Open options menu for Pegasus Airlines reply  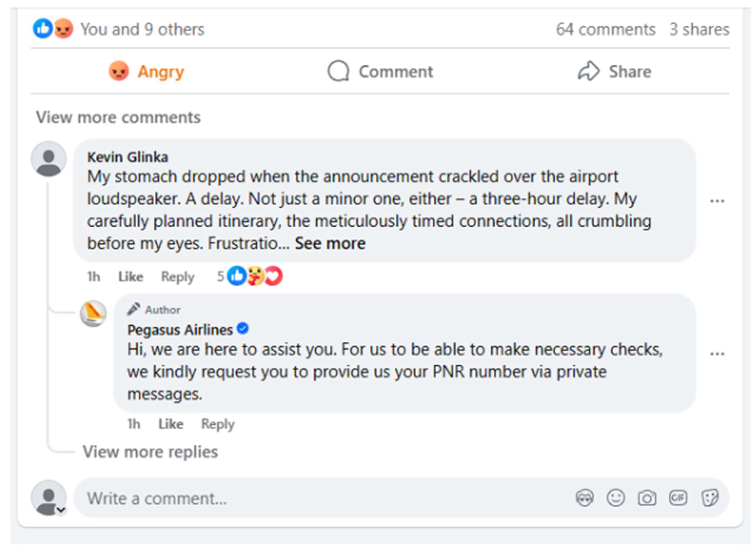click(717, 354)
